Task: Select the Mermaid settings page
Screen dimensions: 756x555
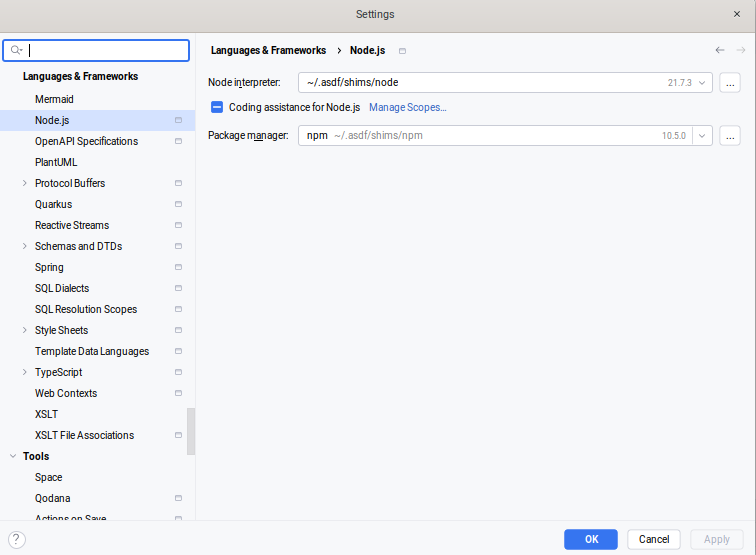Action: (x=54, y=100)
